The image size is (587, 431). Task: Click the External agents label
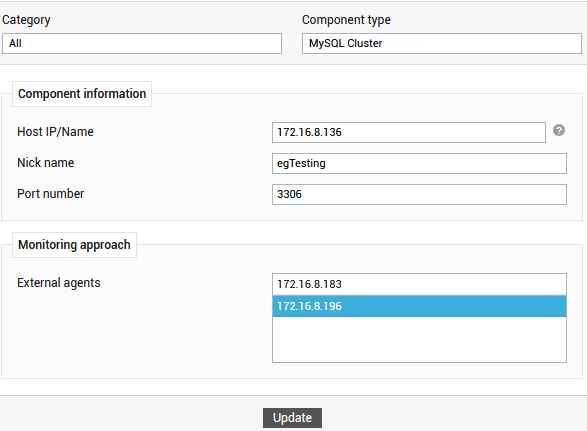59,283
